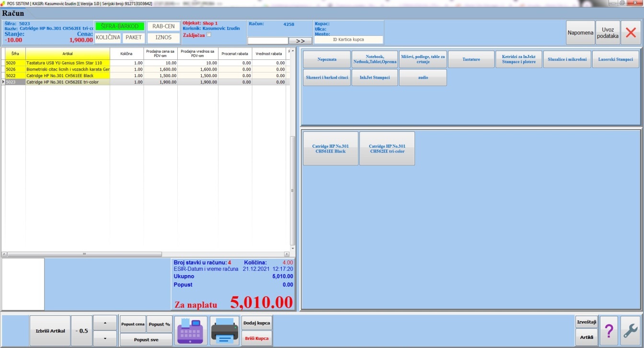This screenshot has width=644, height=348.
Task: Add Catridge HP No.301 CH561EE Black product
Action: coord(331,149)
